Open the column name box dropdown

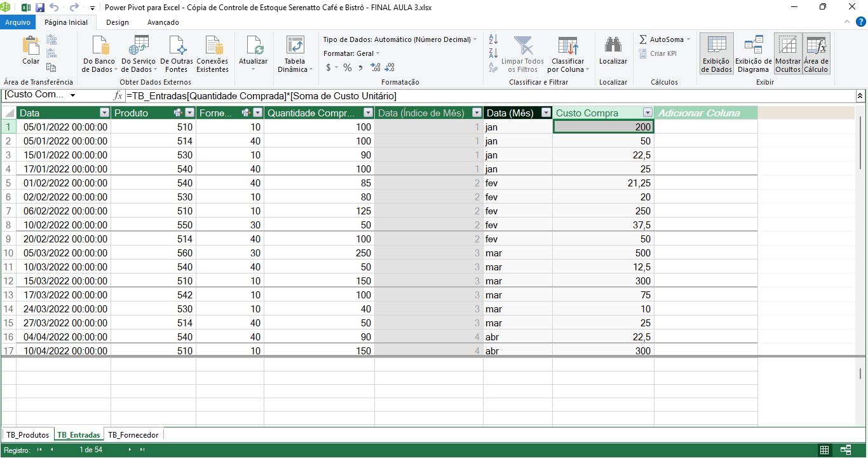tap(72, 95)
